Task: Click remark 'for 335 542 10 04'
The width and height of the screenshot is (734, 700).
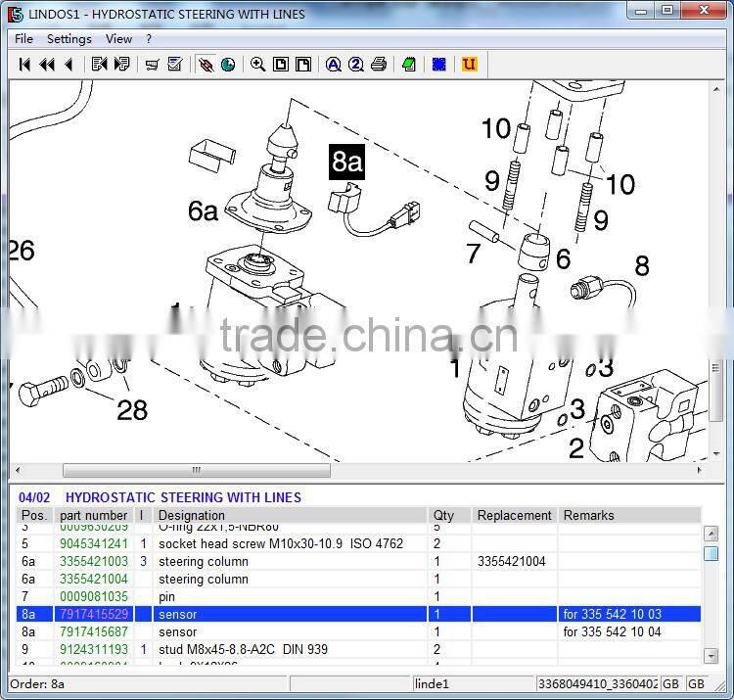Action: point(612,632)
